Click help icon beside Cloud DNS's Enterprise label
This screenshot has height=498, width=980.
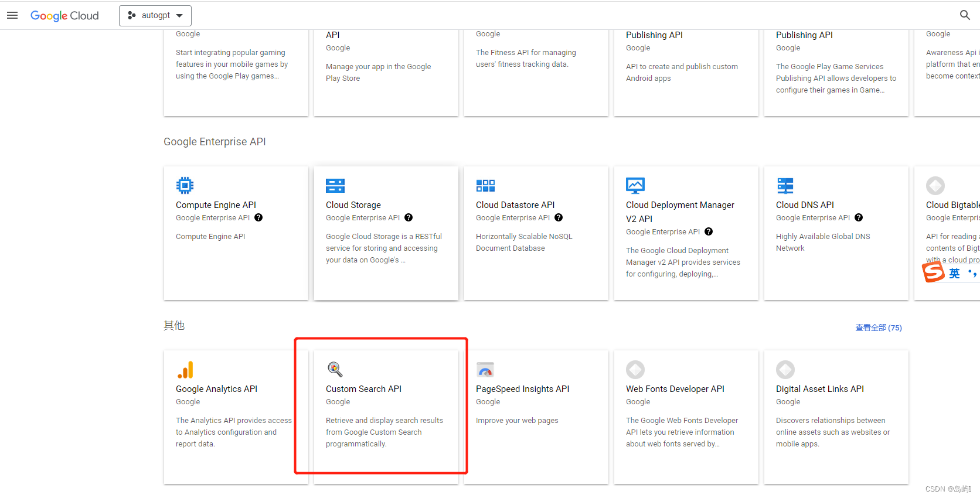coord(859,217)
